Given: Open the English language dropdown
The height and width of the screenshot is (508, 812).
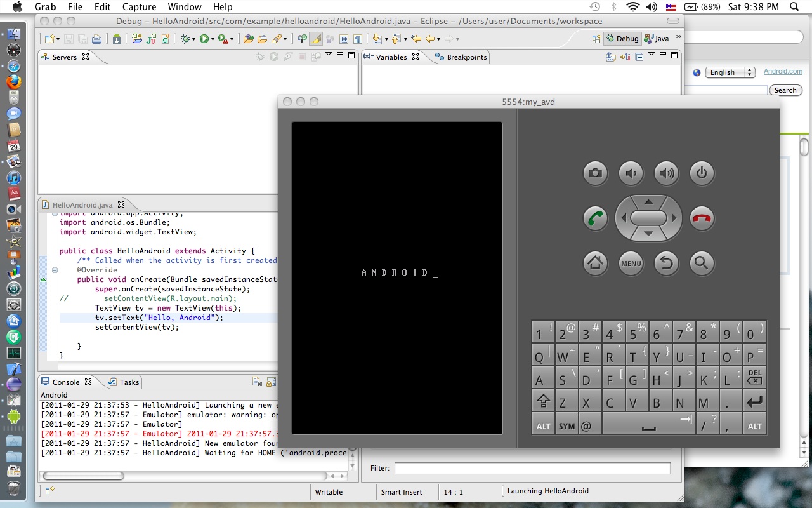Looking at the screenshot, I should coord(731,72).
